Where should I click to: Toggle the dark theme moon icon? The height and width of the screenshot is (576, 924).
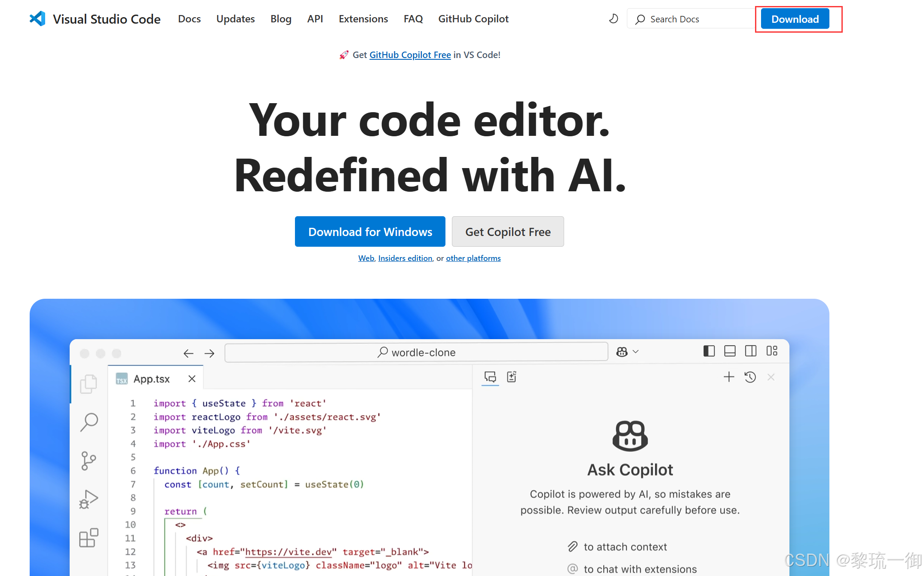(613, 19)
